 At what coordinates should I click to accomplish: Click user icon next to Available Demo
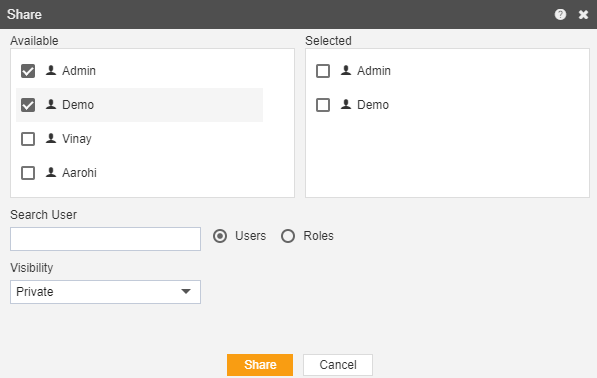(51, 104)
